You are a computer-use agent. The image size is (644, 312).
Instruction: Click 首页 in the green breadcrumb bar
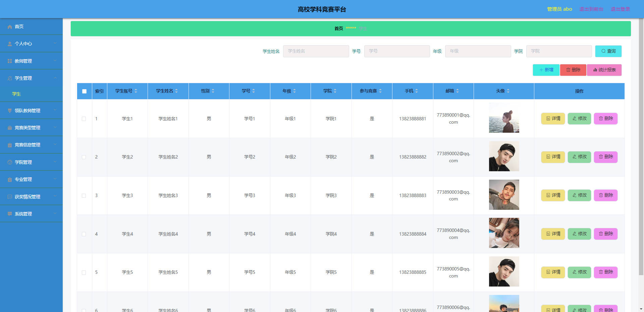click(x=339, y=28)
